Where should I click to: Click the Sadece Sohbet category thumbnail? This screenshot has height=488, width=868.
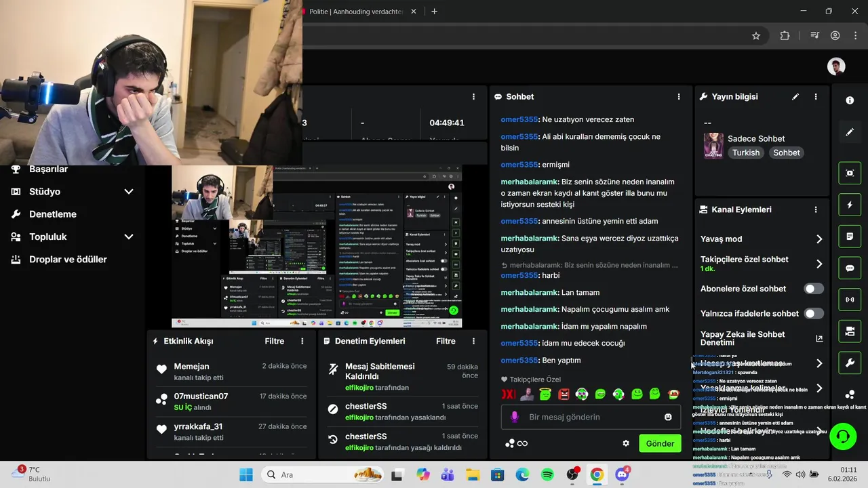(713, 146)
